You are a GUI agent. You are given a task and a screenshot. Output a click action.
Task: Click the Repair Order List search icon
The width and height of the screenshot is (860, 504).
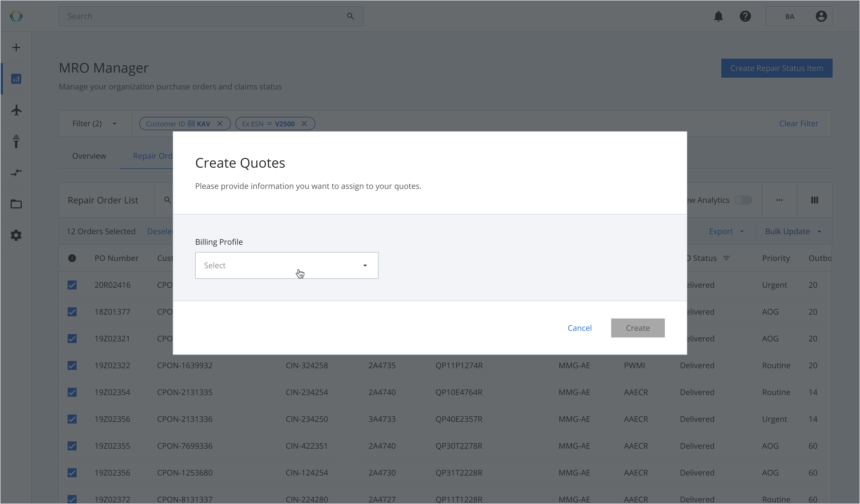[x=167, y=200]
